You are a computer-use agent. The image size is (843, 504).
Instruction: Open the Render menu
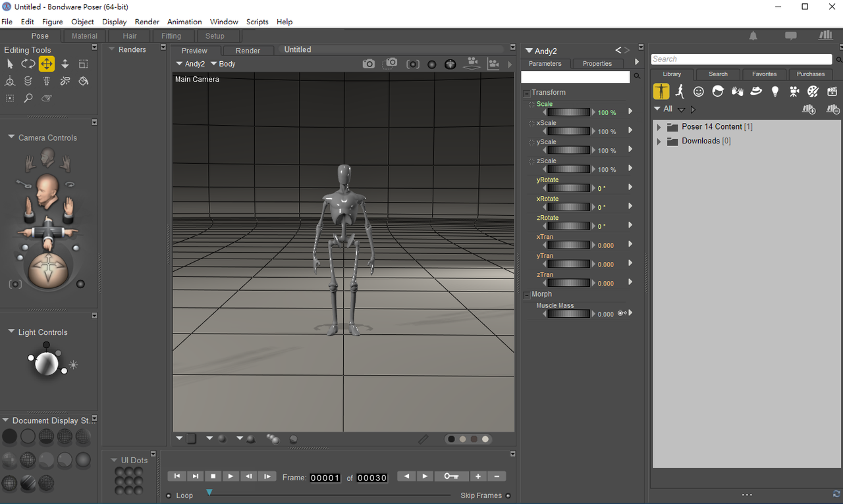coord(147,22)
